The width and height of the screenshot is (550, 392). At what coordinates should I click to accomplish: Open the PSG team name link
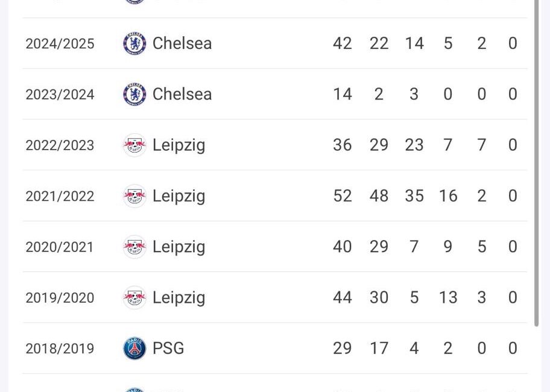tap(168, 349)
